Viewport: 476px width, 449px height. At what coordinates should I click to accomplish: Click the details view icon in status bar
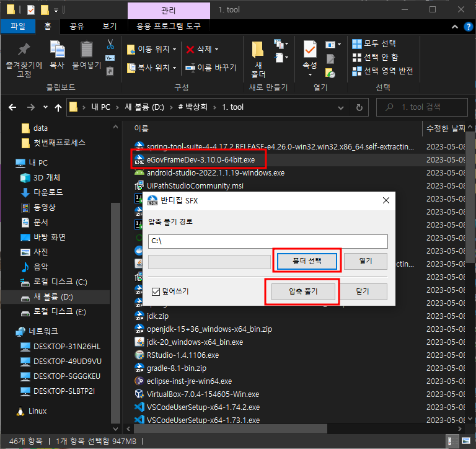coord(451,441)
